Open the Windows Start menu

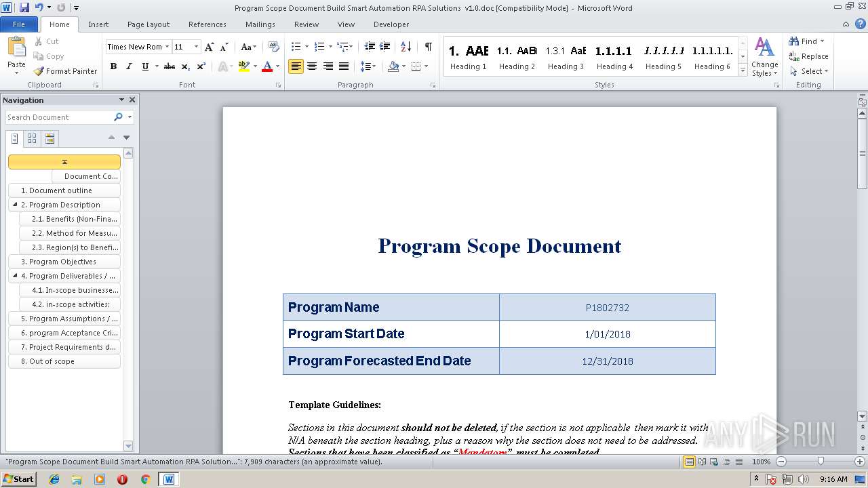tap(18, 479)
